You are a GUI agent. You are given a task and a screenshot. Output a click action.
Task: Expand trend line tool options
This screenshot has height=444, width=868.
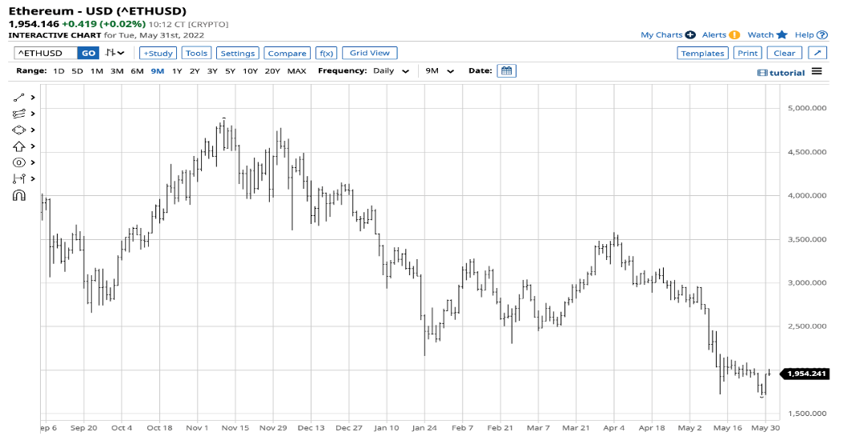(x=33, y=98)
